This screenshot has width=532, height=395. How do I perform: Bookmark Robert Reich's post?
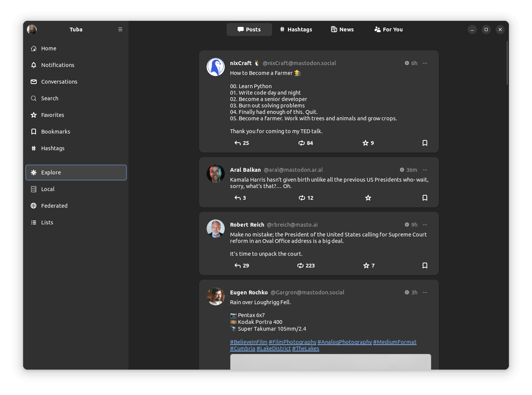425,266
